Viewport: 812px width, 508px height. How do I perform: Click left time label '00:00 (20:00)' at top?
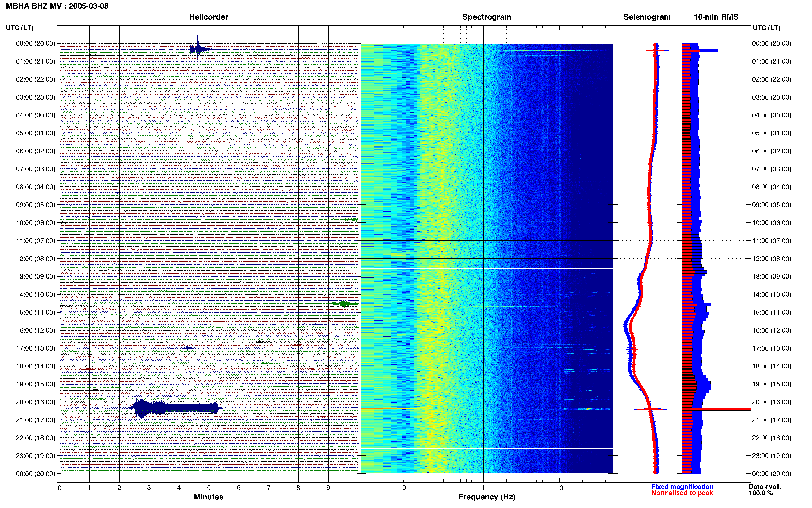click(x=36, y=43)
